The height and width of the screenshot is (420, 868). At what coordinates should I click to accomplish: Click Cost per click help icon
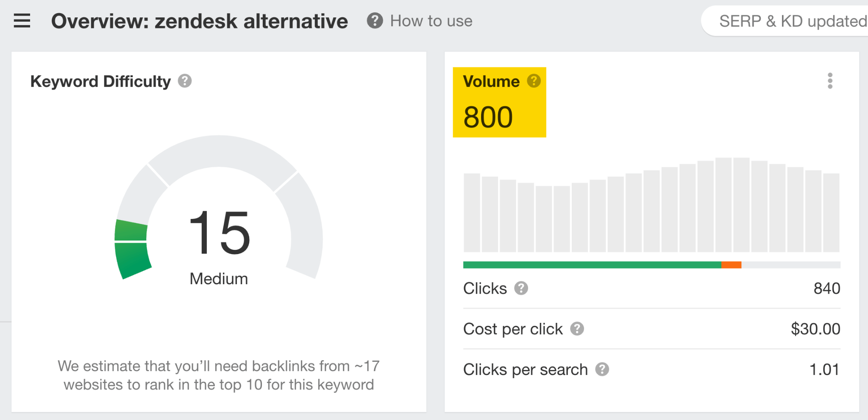(577, 329)
